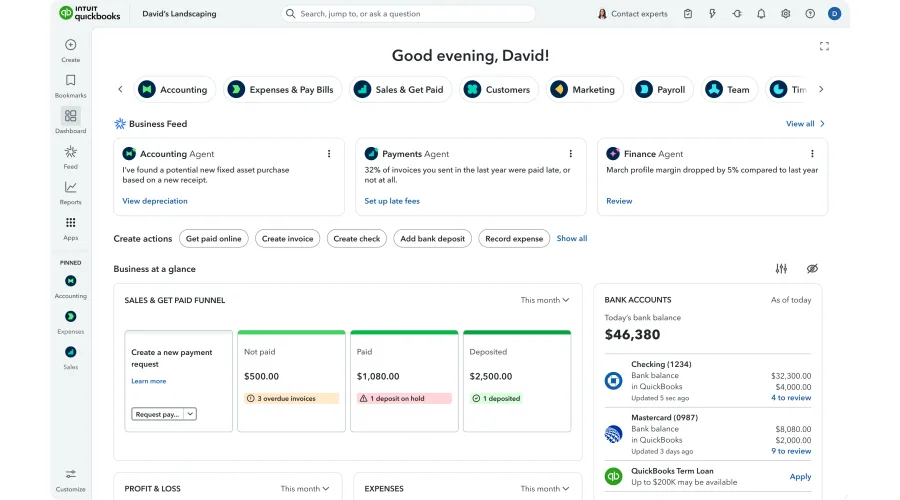Click the QuickBooks logo
This screenshot has width=900, height=500.
(x=90, y=13)
